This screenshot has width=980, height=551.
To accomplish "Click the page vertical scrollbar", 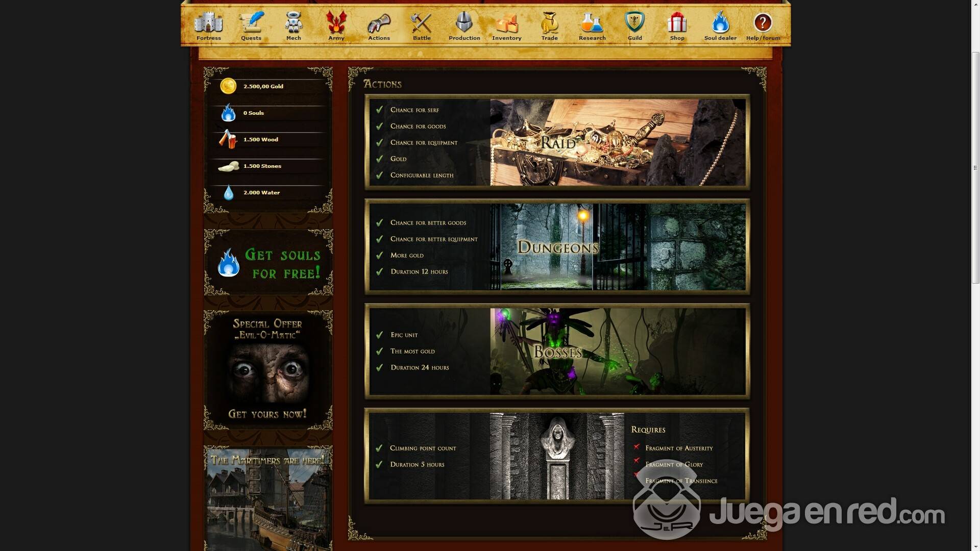I will (x=975, y=167).
